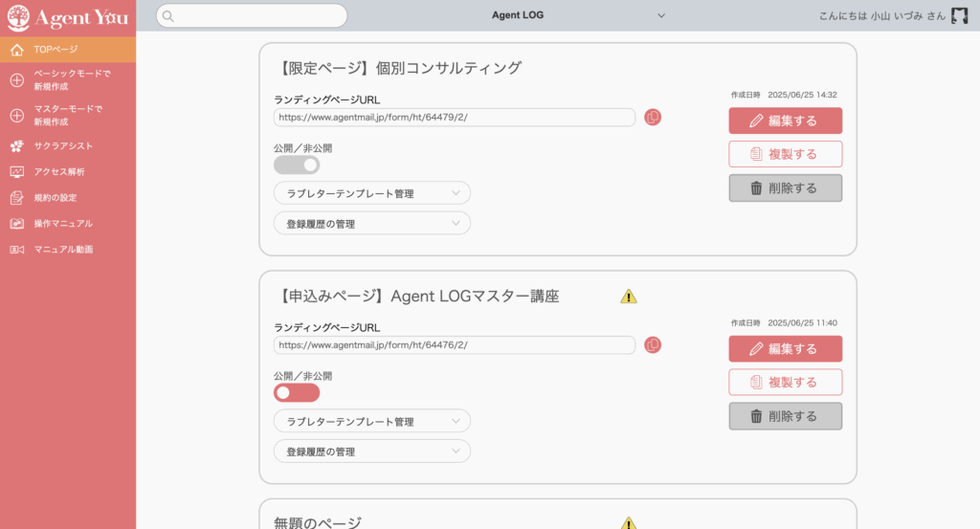
Task: Select ベーシックモードで新規作成 in the sidebar
Action: click(x=68, y=80)
